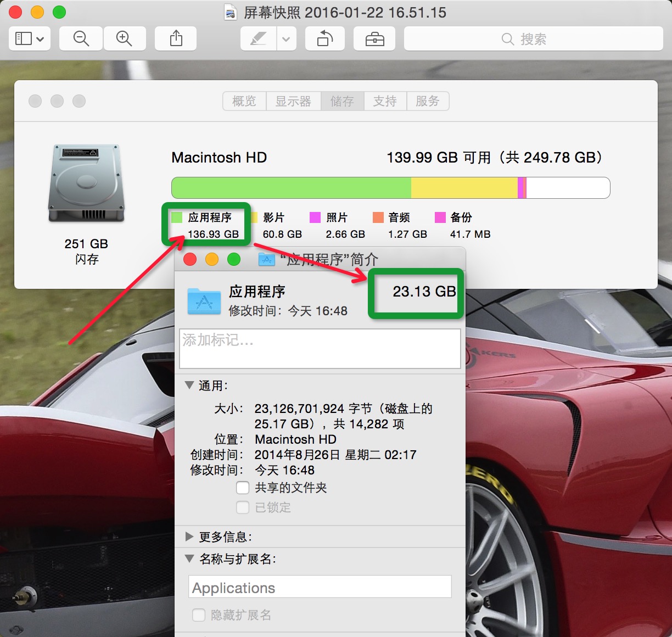Image resolution: width=672 pixels, height=637 pixels.
Task: Toggle the 已锁定 checkbox
Action: tap(243, 507)
